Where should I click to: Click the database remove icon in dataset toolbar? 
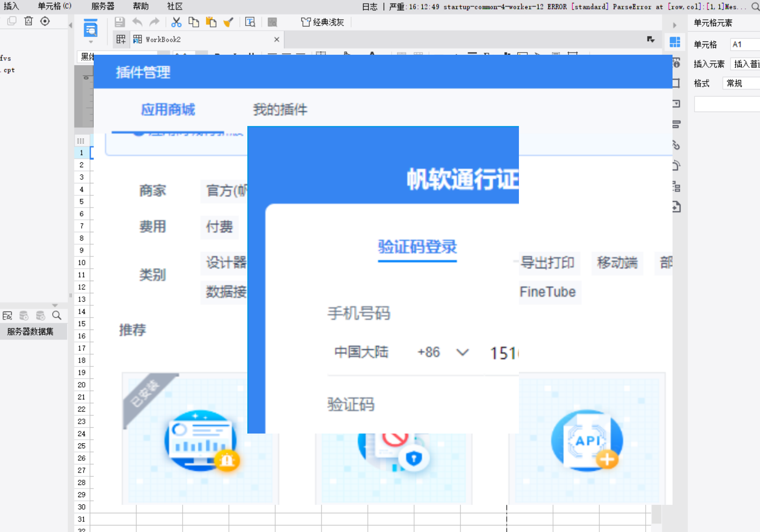[40, 315]
